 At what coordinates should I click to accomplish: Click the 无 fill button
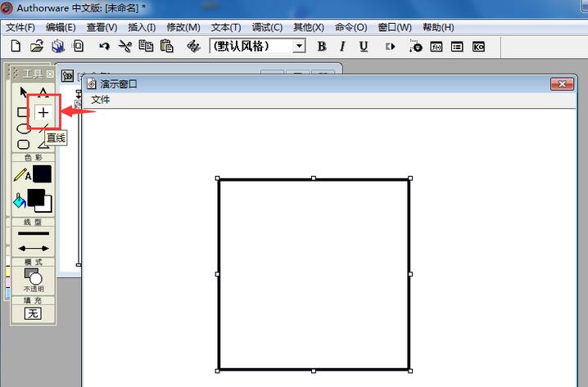click(33, 313)
